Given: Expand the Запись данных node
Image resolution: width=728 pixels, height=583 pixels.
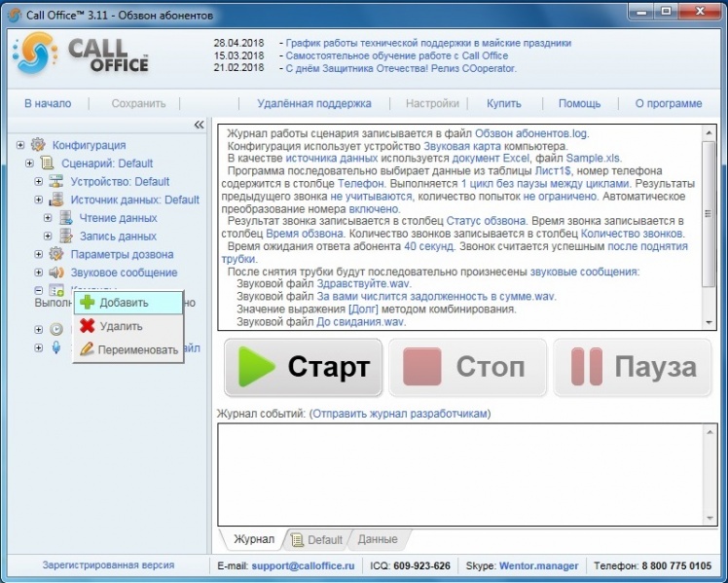Looking at the screenshot, I should coord(48,236).
